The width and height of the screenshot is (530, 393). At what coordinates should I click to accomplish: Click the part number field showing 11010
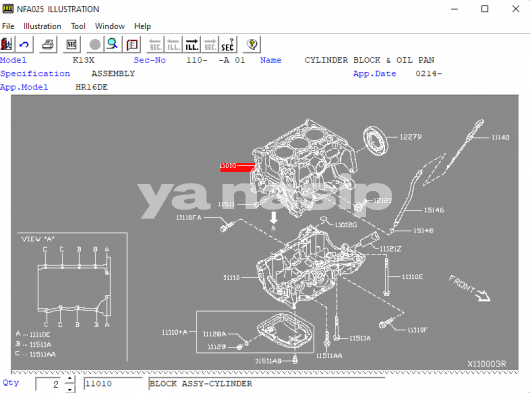(113, 384)
